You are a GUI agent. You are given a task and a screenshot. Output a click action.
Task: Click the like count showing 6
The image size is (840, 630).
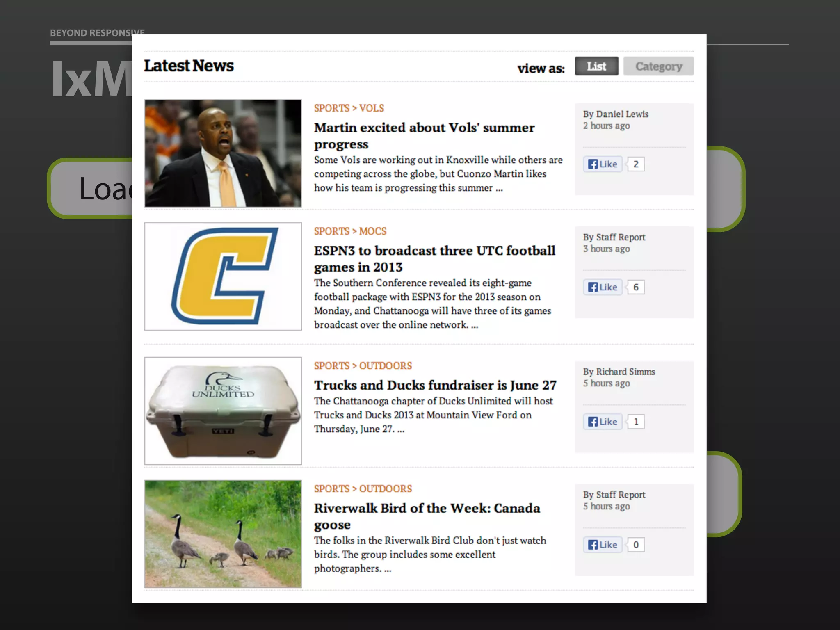click(x=635, y=287)
